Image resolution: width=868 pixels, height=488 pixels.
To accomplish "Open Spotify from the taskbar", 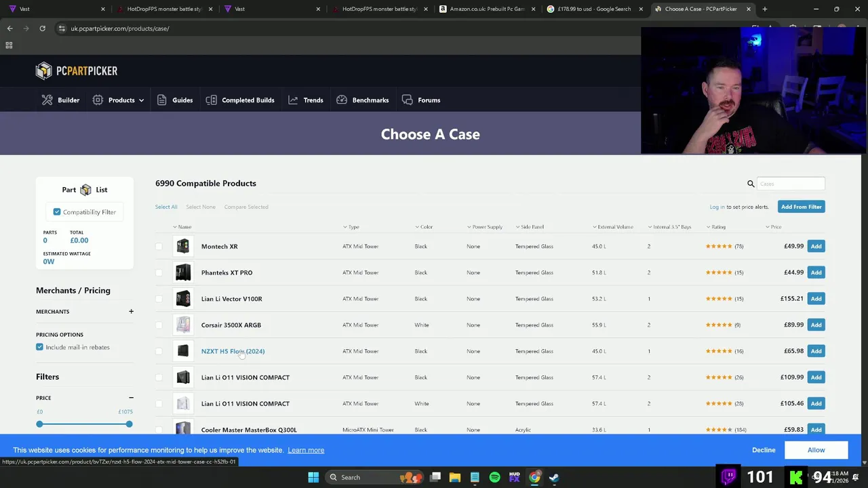I will tap(494, 477).
